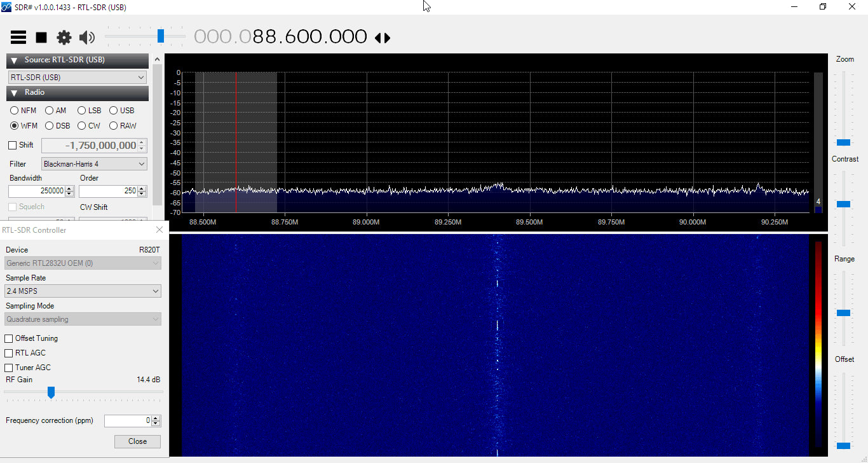Viewport: 868px width, 463px height.
Task: Open the hamburger menu
Action: click(18, 37)
